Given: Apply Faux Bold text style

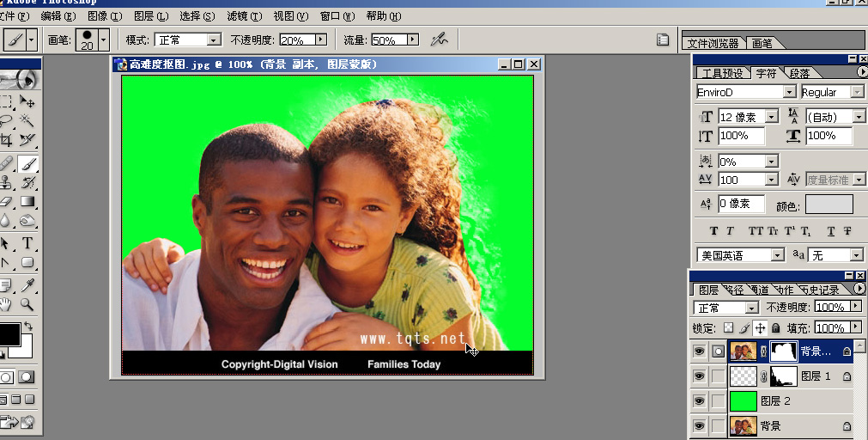Looking at the screenshot, I should (x=713, y=231).
